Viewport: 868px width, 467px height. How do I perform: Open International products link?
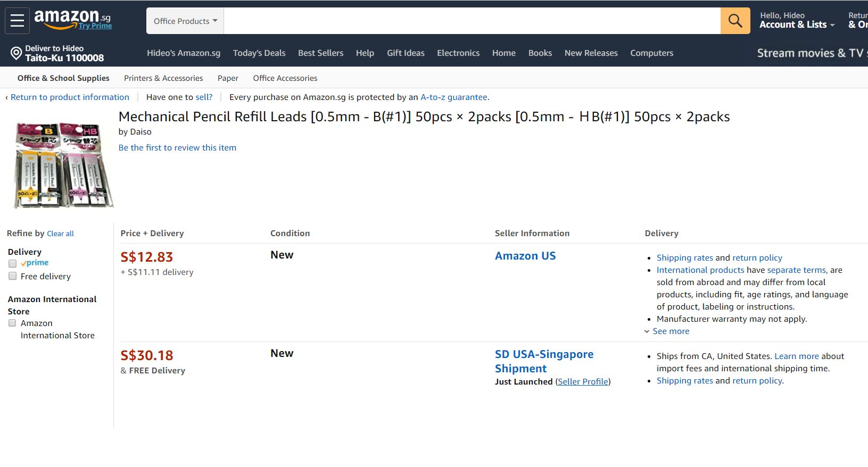point(700,270)
